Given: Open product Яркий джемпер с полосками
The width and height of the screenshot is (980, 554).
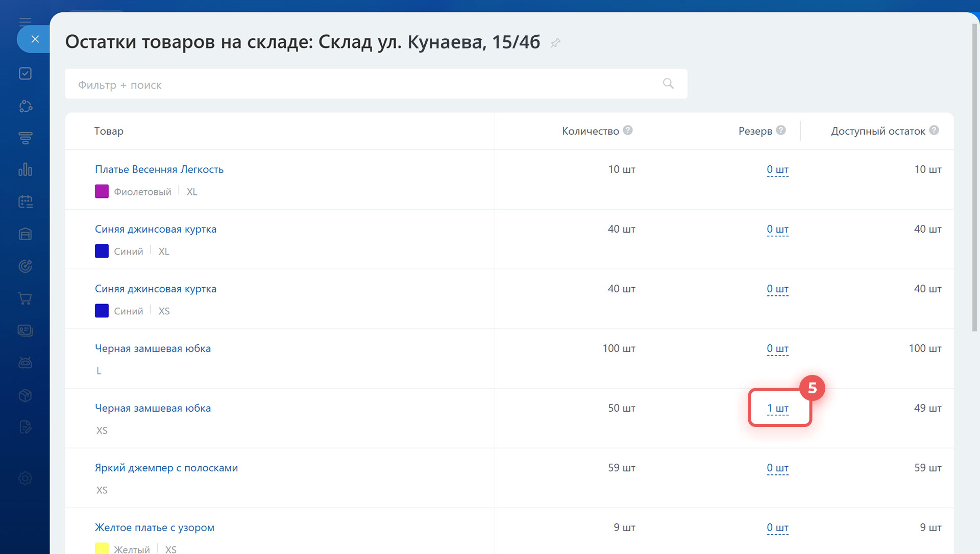Looking at the screenshot, I should point(166,468).
